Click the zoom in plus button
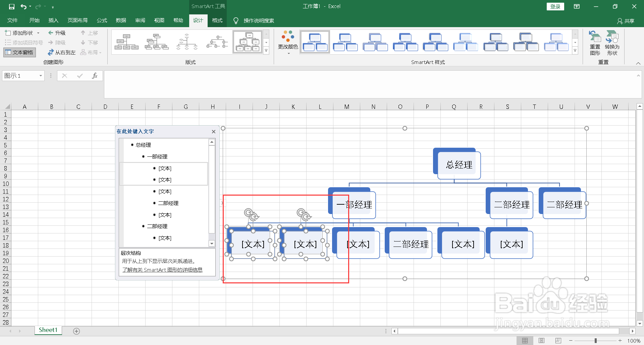Screen dimensions: 644x345 [620, 341]
